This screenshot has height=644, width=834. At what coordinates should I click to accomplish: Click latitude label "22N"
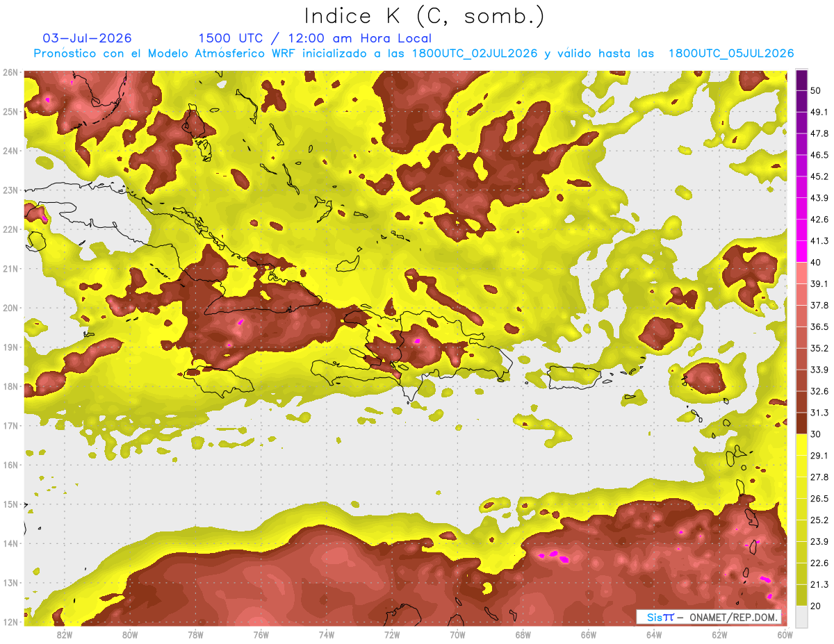[10, 229]
